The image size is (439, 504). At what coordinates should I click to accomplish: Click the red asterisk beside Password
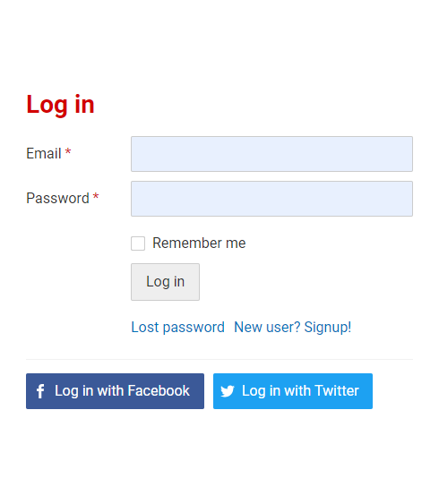tap(96, 196)
